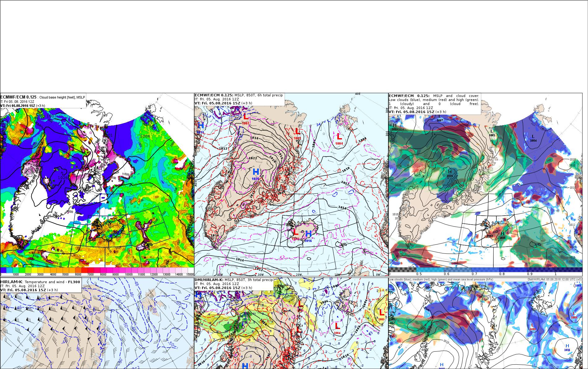Click '1026' pressure label on cloud base map
588x369 pixels.
(x=63, y=178)
